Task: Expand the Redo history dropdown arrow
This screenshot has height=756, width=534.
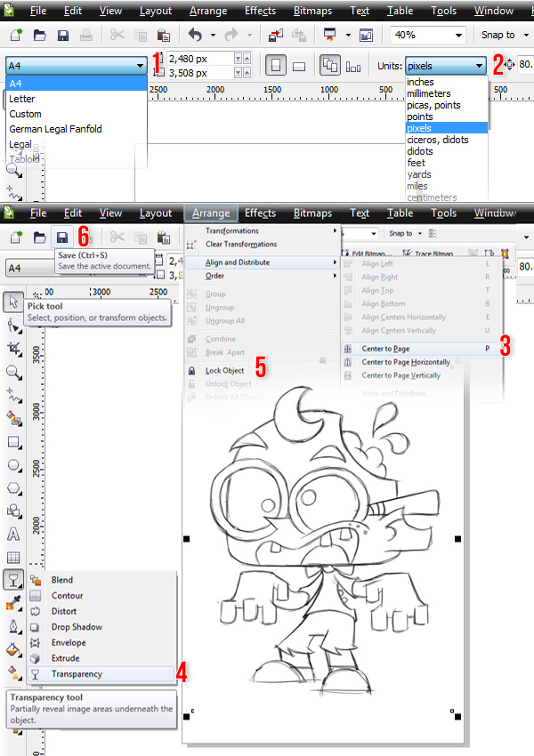Action: pyautogui.click(x=249, y=36)
